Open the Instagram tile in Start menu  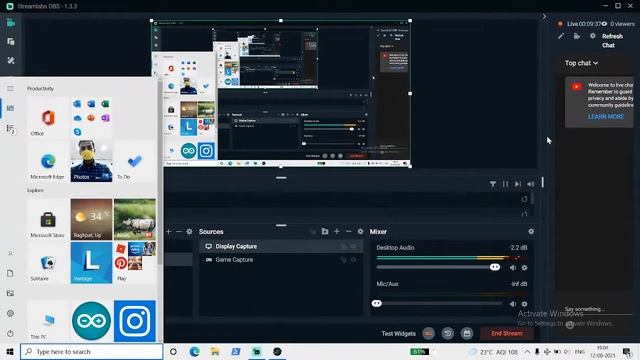[x=135, y=321]
